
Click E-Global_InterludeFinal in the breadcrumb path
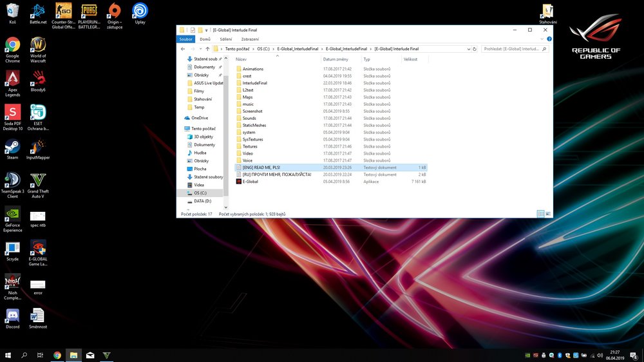pos(346,49)
